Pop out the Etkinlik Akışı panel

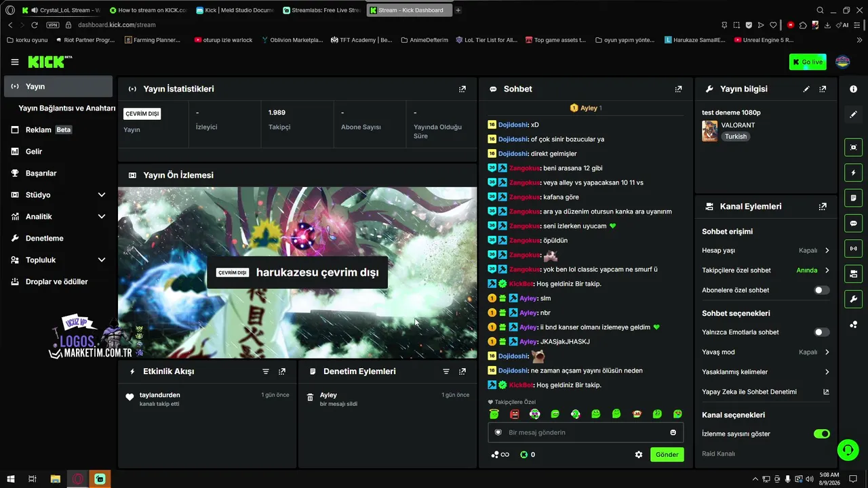[282, 371]
